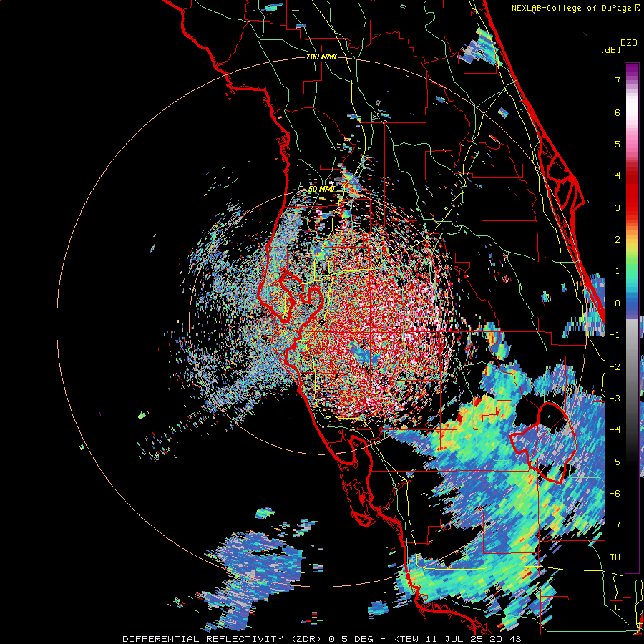Viewport: 644px width, 644px height.
Task: Click the 20:48 timestamp
Action: 506,639
